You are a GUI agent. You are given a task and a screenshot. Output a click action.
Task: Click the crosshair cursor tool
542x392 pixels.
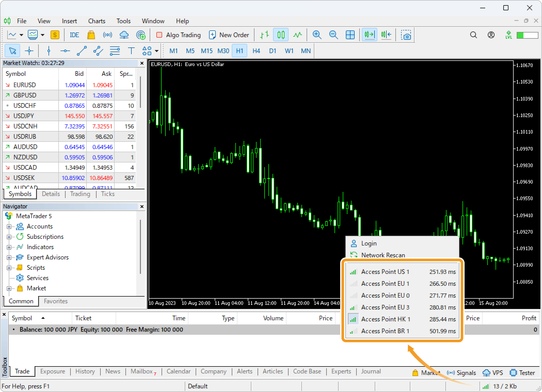pyautogui.click(x=29, y=51)
